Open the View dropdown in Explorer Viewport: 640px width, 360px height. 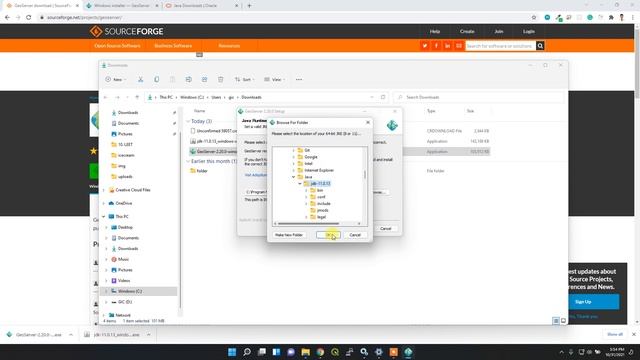pos(274,80)
